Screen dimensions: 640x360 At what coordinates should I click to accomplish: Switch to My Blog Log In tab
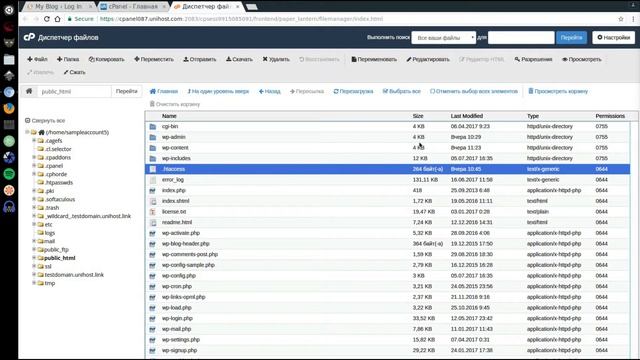pos(58,7)
